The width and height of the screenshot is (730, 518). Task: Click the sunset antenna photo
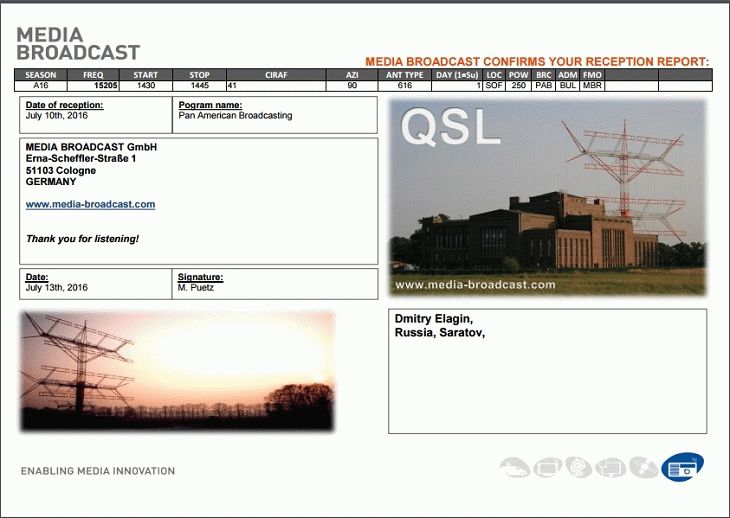point(177,370)
